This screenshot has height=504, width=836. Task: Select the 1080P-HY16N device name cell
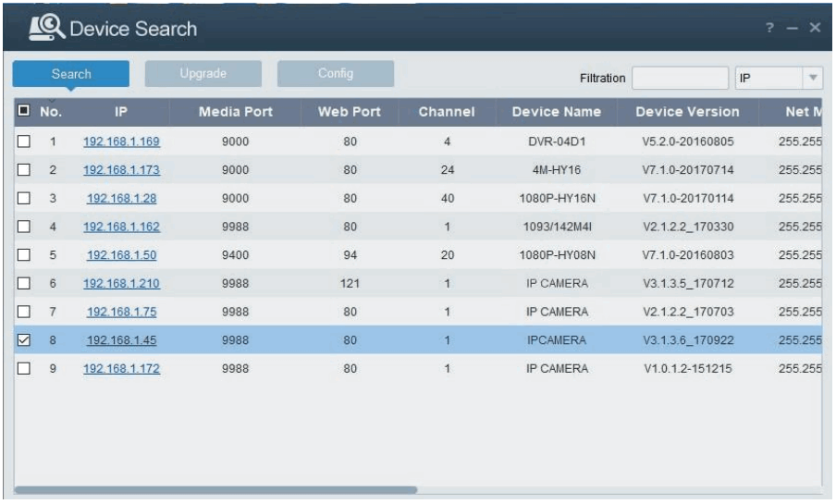(x=557, y=199)
